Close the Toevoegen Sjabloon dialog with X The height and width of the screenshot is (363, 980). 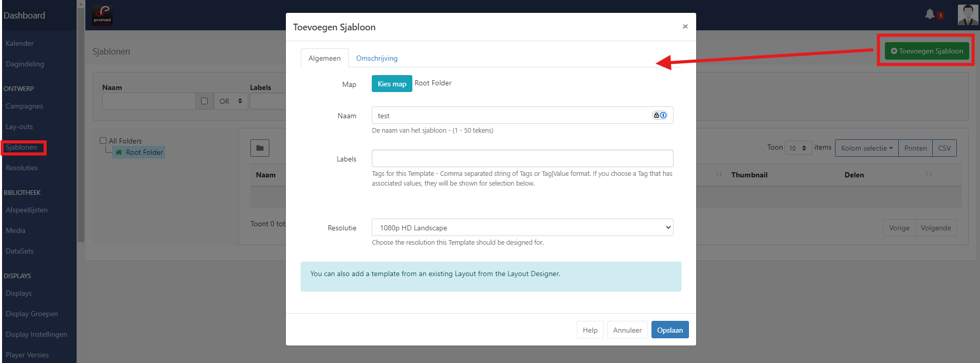(x=685, y=27)
